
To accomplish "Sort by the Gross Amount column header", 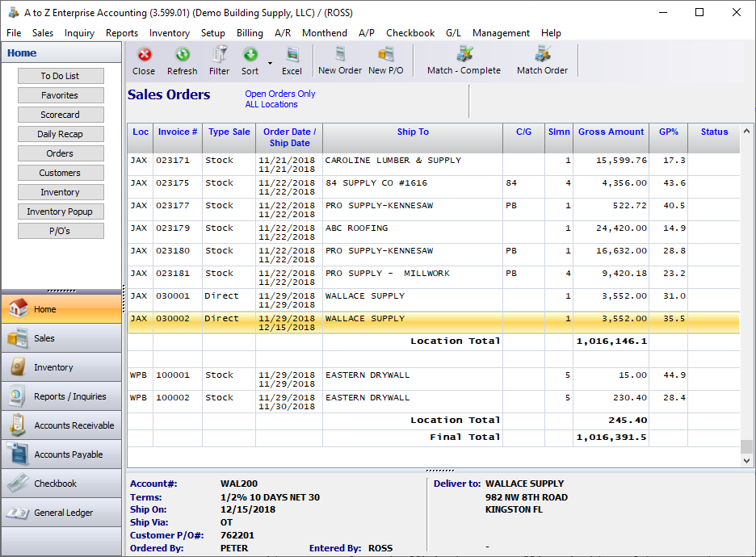I will 611,132.
